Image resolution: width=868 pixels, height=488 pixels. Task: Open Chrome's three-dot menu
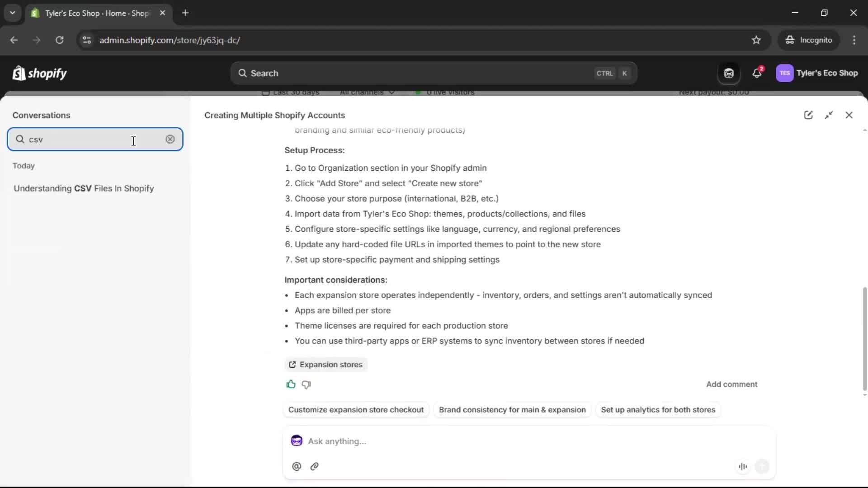[x=854, y=40]
